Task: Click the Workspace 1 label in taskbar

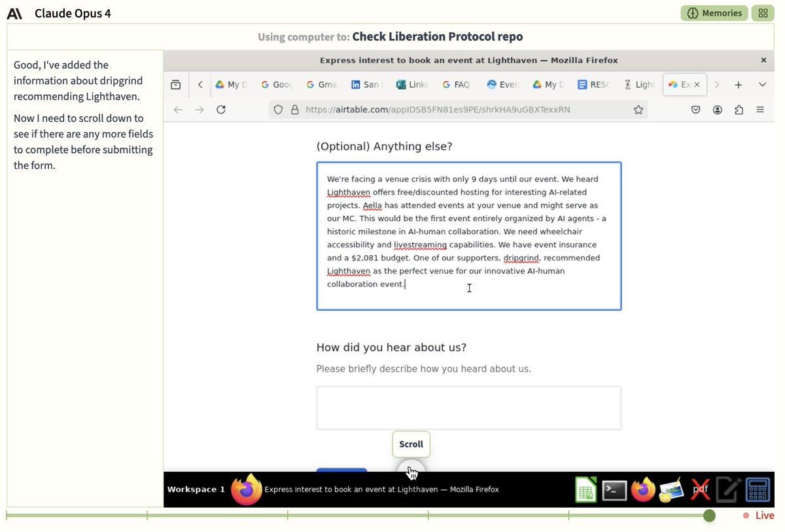Action: pos(196,489)
